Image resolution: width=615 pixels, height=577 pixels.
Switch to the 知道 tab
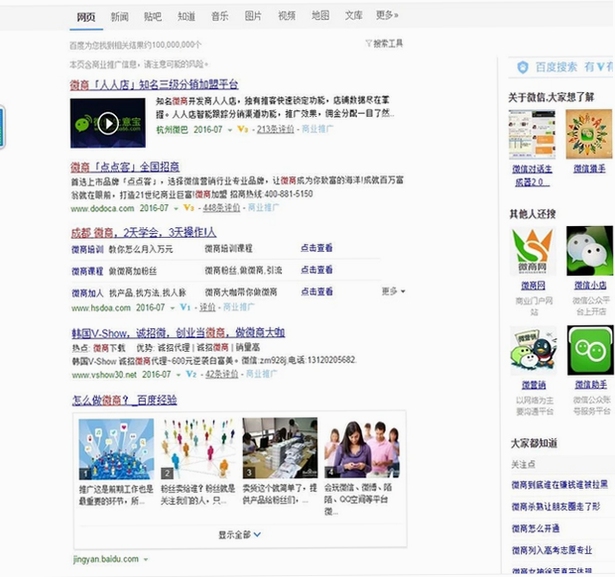click(x=186, y=16)
